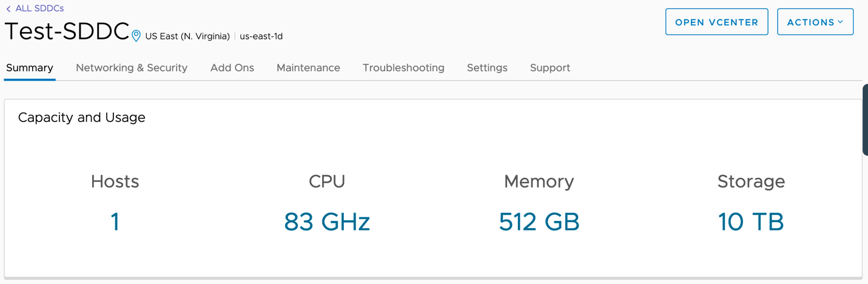
Task: Click the US East (N. Virginia) region text
Action: tap(187, 36)
